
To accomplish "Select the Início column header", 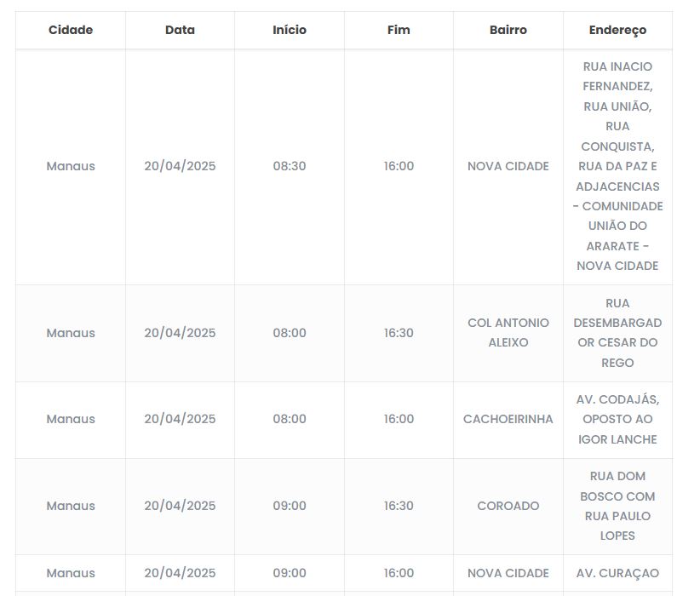I will [x=290, y=30].
